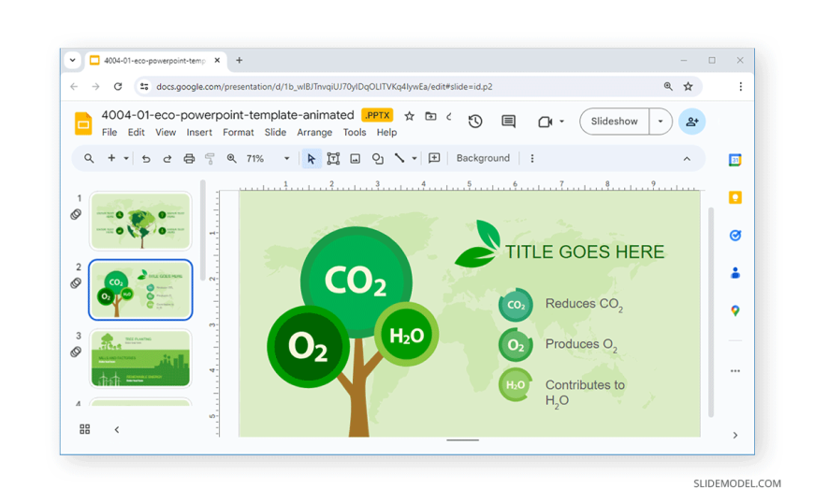Click the search menus magnifier icon

[89, 158]
